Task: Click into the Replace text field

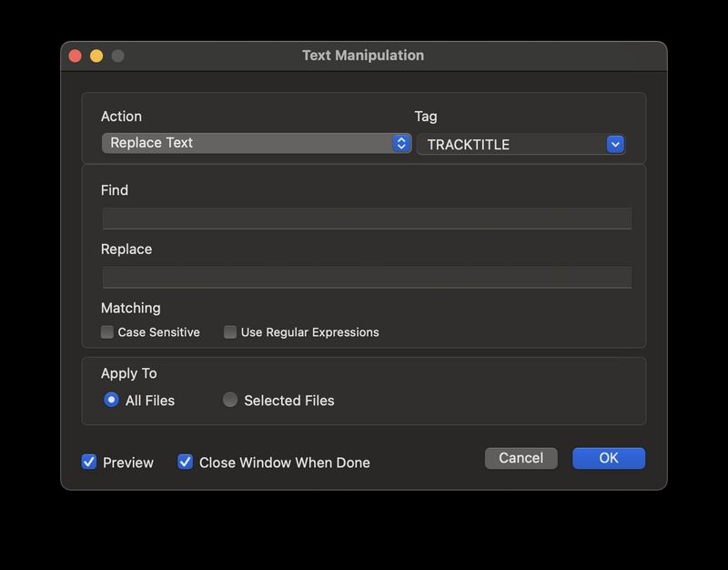Action: tap(367, 278)
